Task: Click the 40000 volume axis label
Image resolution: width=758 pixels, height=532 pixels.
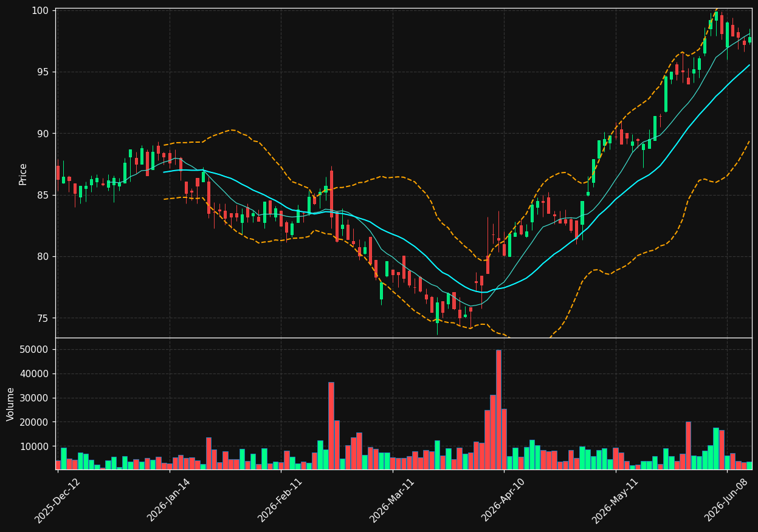Action: click(x=35, y=374)
